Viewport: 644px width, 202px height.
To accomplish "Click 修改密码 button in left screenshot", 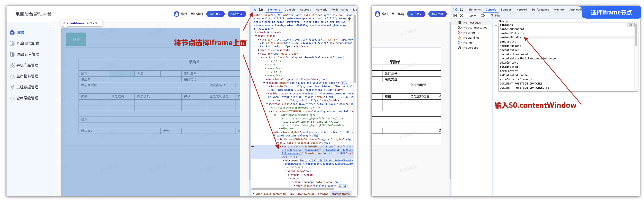I will click(237, 14).
